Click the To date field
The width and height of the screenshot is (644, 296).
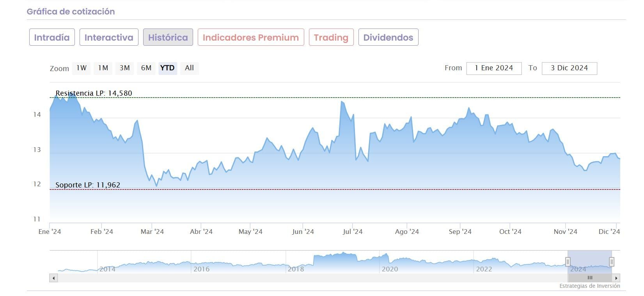pyautogui.click(x=569, y=68)
